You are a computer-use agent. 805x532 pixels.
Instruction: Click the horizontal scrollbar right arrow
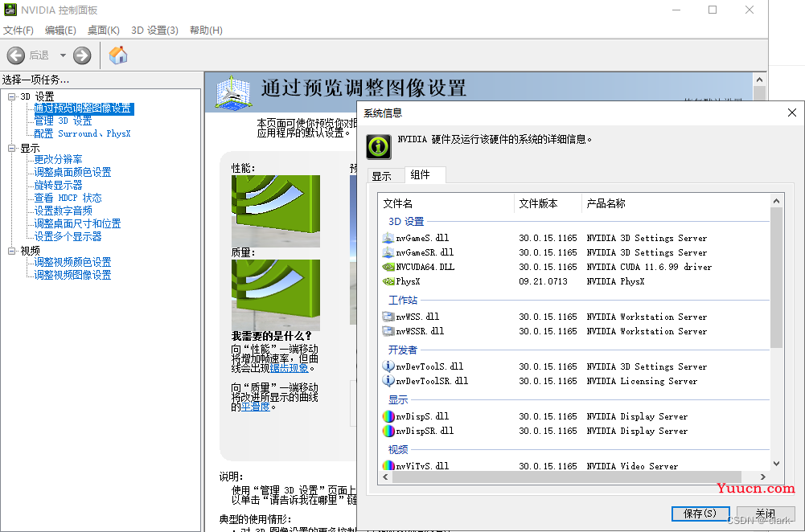pyautogui.click(x=763, y=477)
